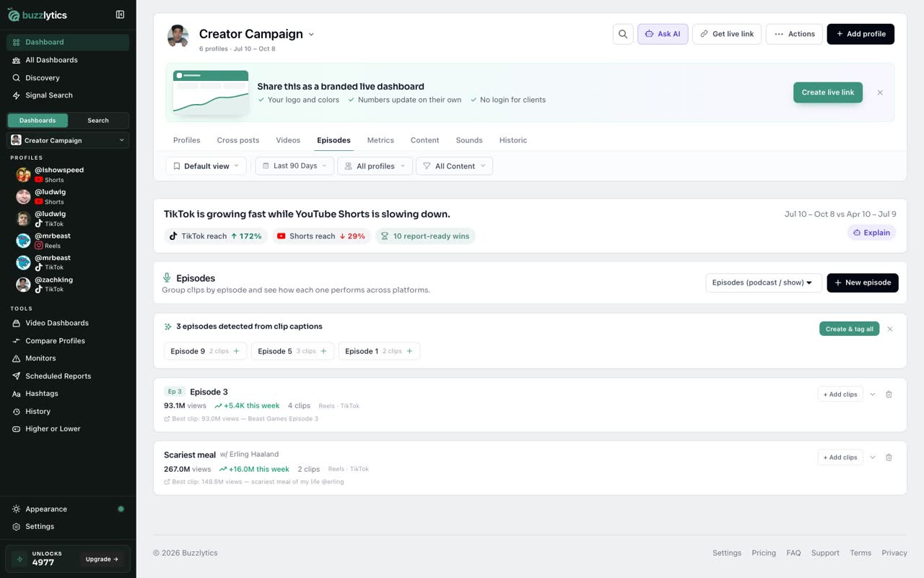The height and width of the screenshot is (578, 924).
Task: Dismiss the branded live dashboard banner
Action: click(x=880, y=92)
